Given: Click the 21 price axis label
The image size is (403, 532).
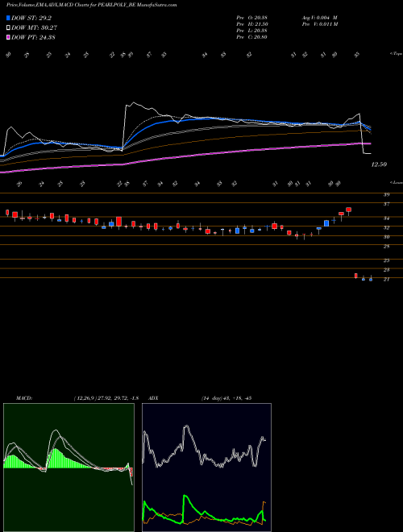Looking at the screenshot, I should coord(386,280).
